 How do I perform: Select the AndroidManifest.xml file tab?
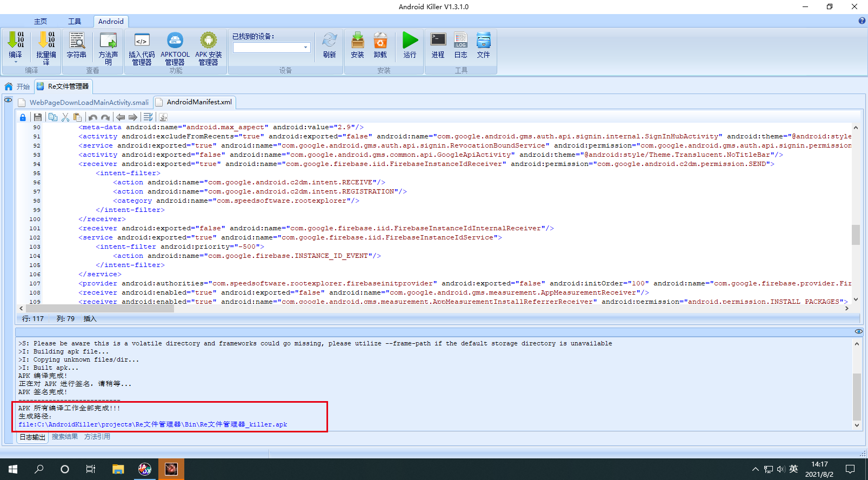[x=195, y=102]
